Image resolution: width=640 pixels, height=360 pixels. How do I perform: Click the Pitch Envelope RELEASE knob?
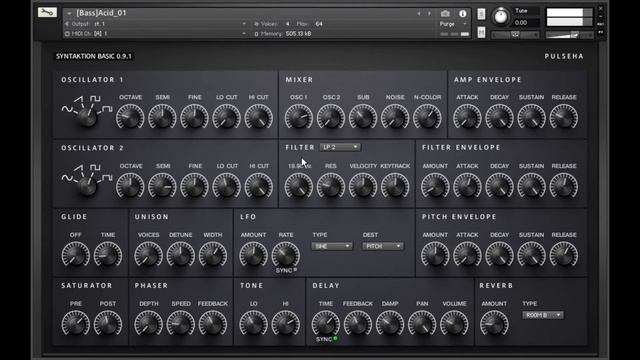(x=564, y=255)
